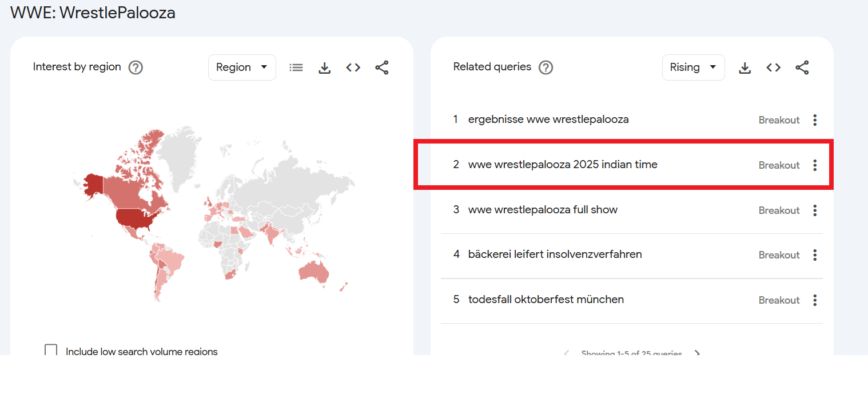Viewport: 868px width, 398px height.
Task: Open query wwe wrestlepalooza 2025 indian time
Action: coord(563,165)
